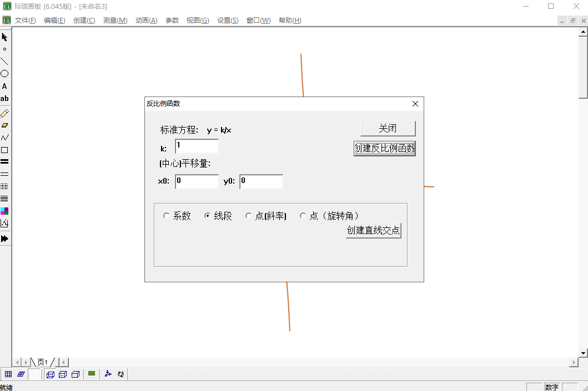Screen dimensions: 588x391
Task: Select the rectangle shape tool
Action: 4,150
